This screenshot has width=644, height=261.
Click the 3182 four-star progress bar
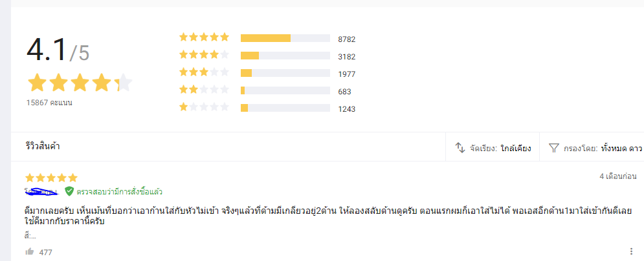point(285,56)
